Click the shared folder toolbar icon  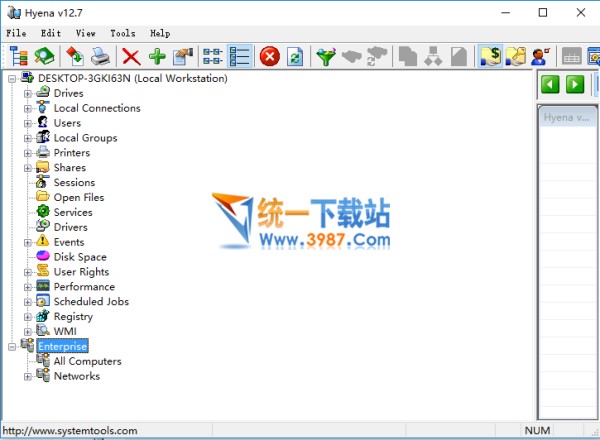point(516,57)
